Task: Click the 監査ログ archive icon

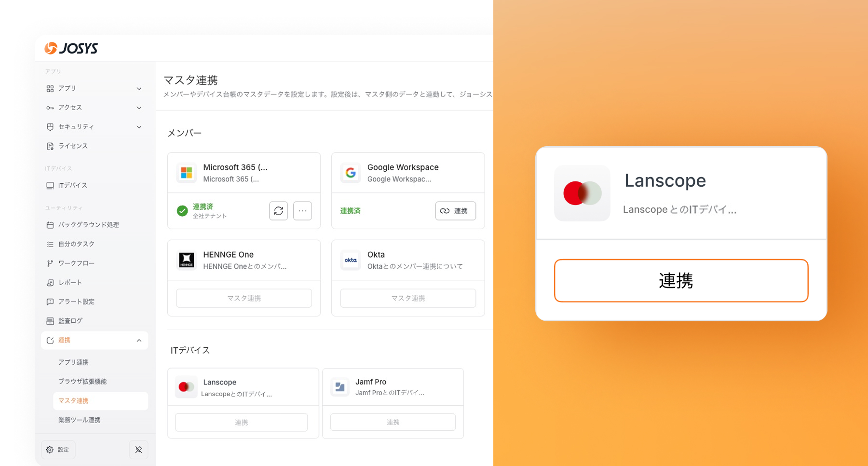Action: coord(50,321)
